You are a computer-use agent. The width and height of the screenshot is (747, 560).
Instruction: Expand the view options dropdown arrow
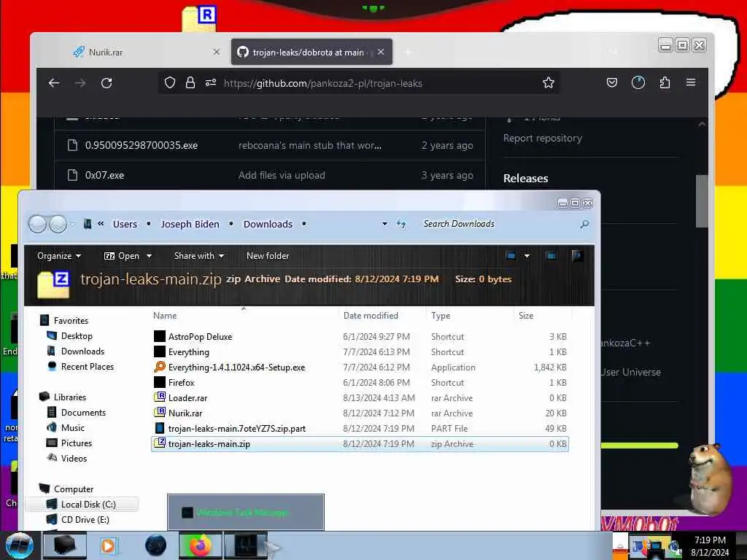click(527, 256)
